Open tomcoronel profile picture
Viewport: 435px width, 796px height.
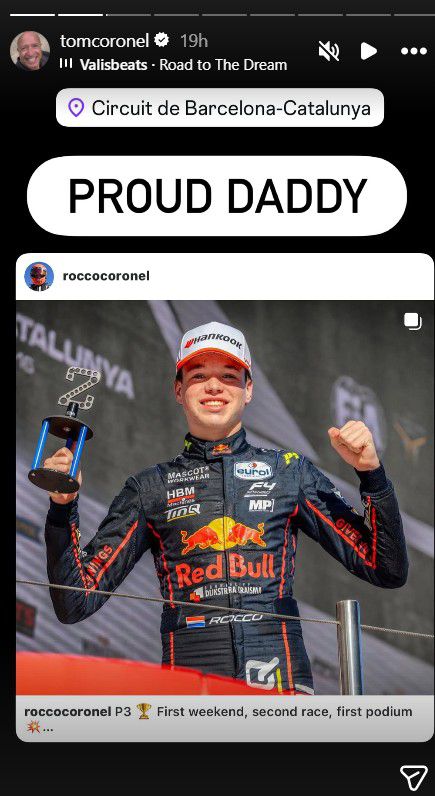point(30,51)
